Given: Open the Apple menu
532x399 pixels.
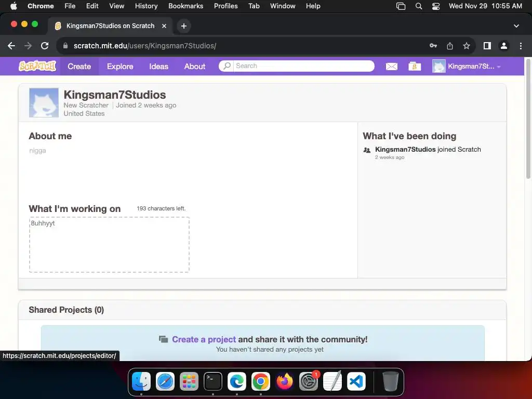Looking at the screenshot, I should click(14, 6).
